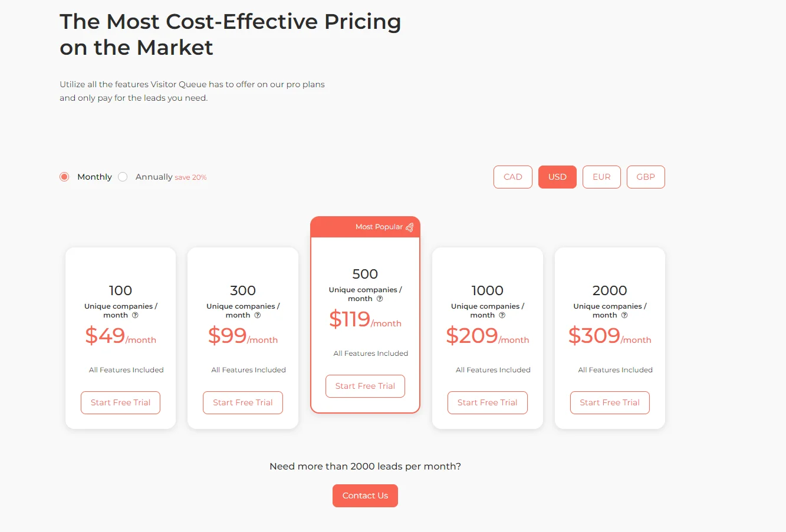Viewport: 786px width, 532px height.
Task: Start free trial for the 2000 companies plan
Action: point(610,402)
